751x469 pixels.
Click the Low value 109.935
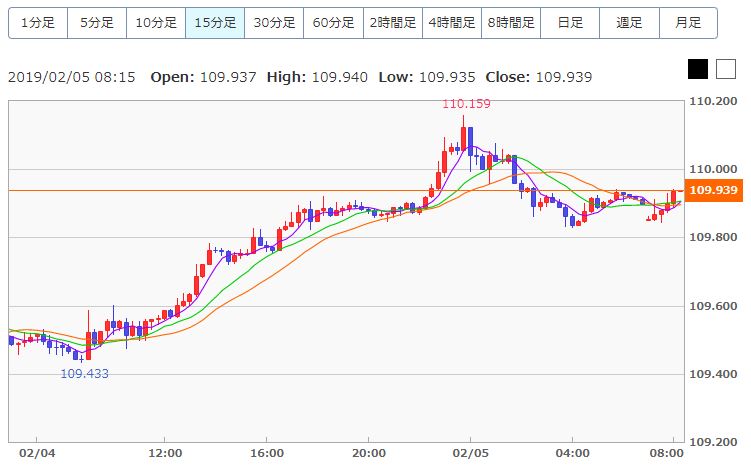click(447, 77)
